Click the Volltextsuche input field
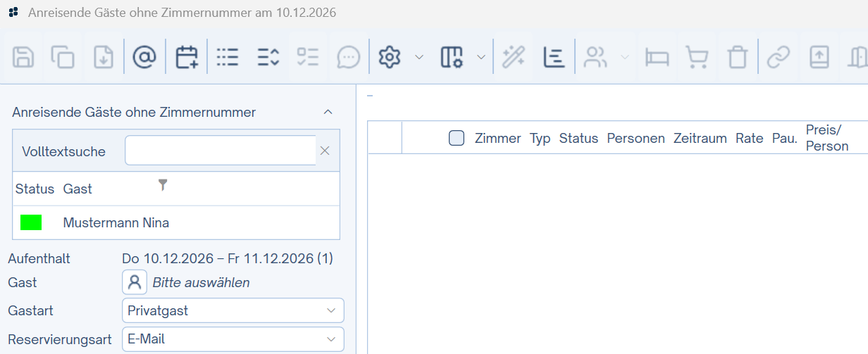This screenshot has width=868, height=354. click(x=220, y=151)
